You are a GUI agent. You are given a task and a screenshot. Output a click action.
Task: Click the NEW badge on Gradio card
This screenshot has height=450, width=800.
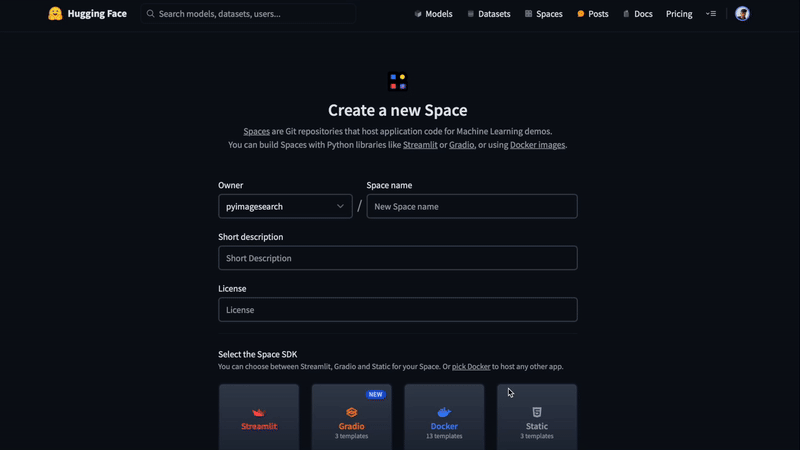point(376,394)
